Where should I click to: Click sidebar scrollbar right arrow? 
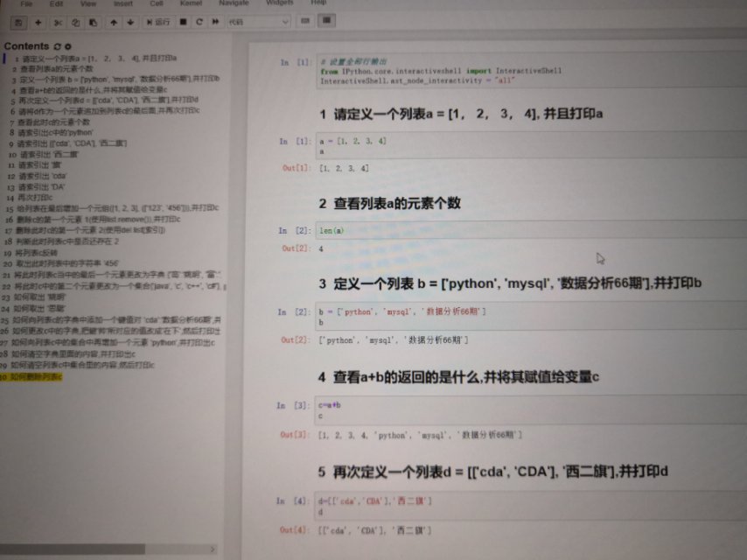click(213, 549)
